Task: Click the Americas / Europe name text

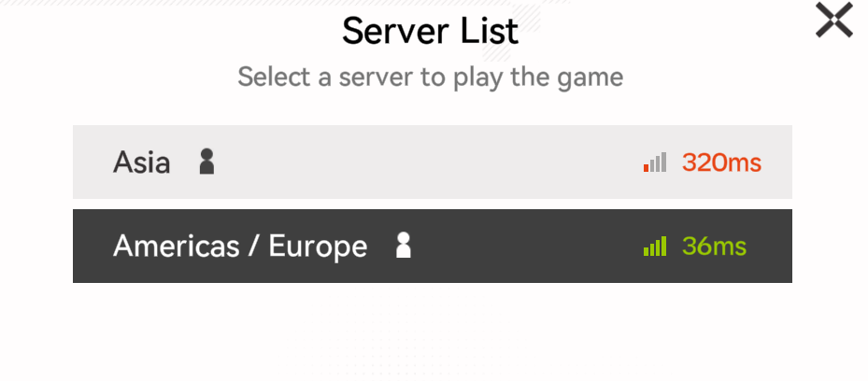Action: click(240, 247)
